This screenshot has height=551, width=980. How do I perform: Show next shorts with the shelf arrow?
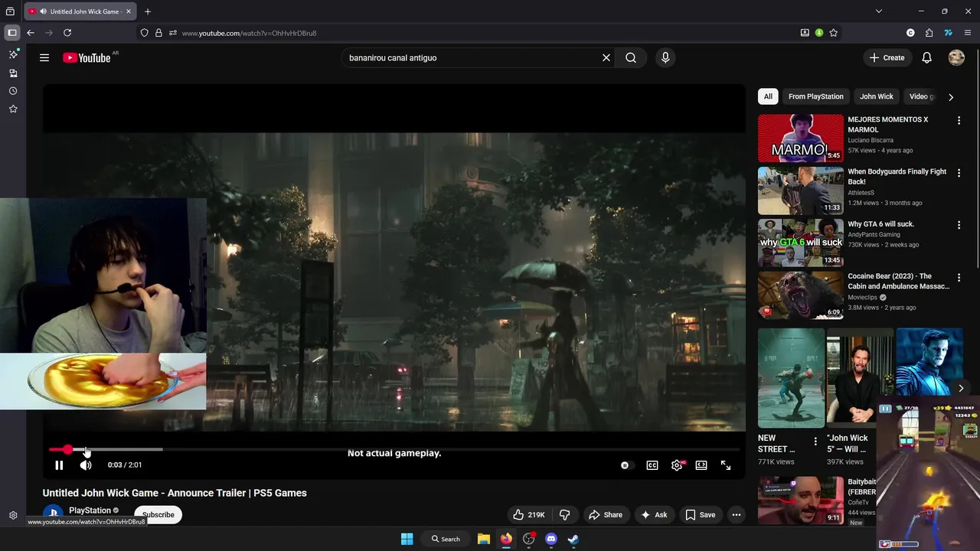pos(961,388)
